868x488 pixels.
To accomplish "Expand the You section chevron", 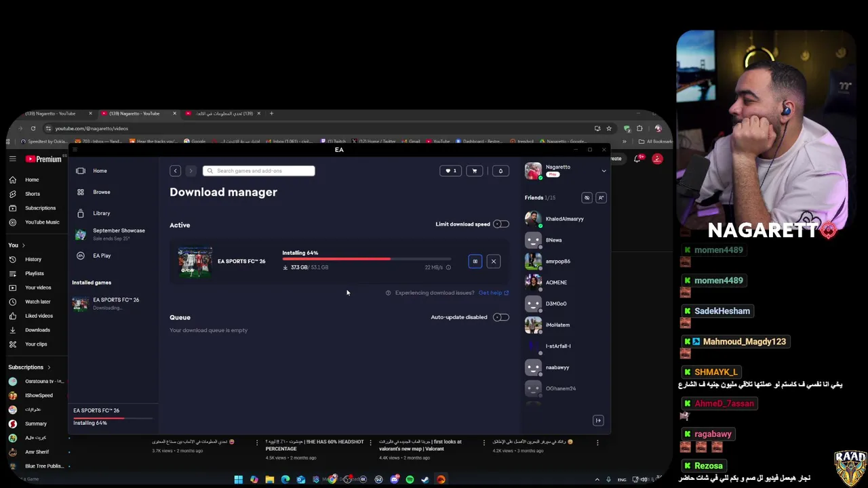I will pos(24,245).
